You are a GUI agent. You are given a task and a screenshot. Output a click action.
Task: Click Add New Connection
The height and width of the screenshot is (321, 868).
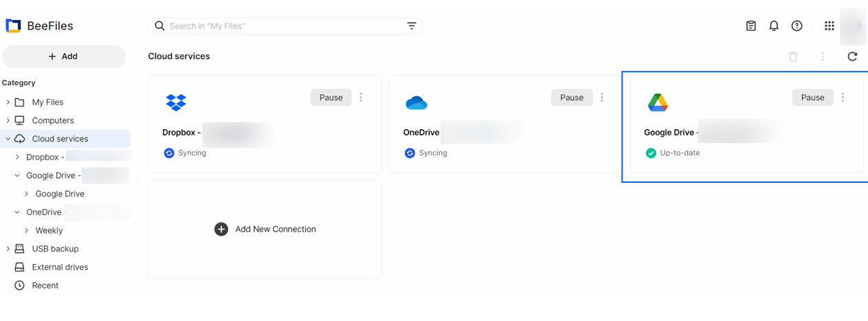coord(265,230)
